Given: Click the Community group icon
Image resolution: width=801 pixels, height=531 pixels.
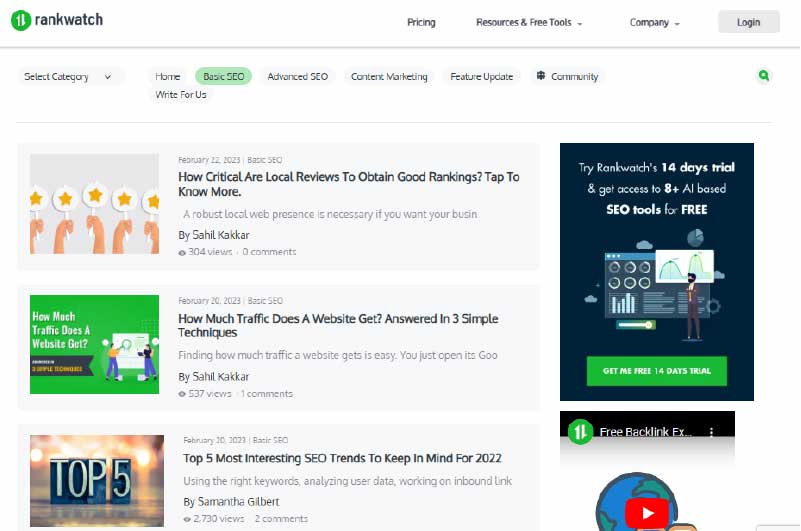Looking at the screenshot, I should [x=541, y=76].
